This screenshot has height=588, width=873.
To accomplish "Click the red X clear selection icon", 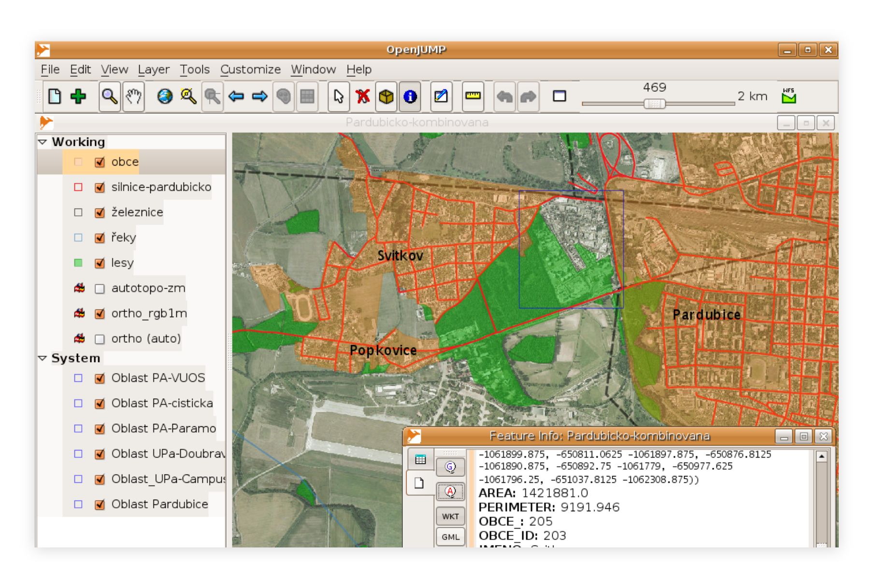I will (x=362, y=97).
